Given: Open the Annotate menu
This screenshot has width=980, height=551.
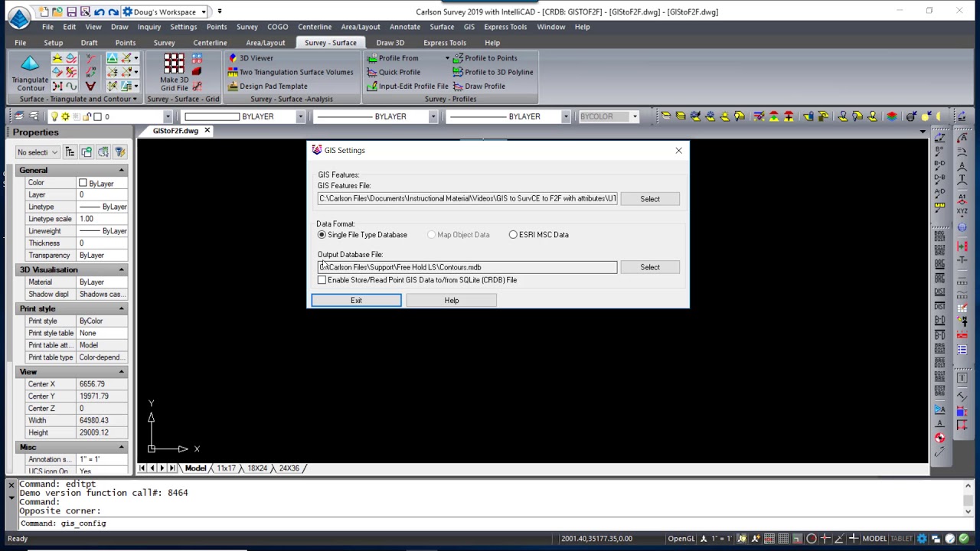Looking at the screenshot, I should click(405, 27).
